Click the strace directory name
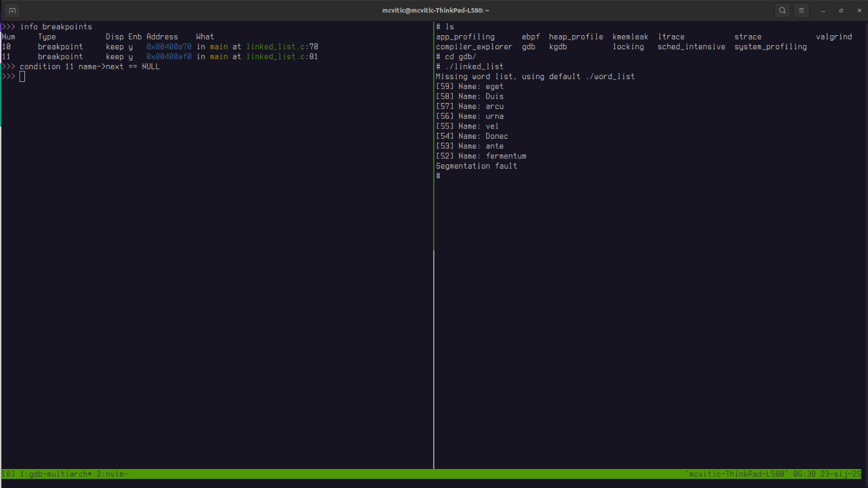 748,37
